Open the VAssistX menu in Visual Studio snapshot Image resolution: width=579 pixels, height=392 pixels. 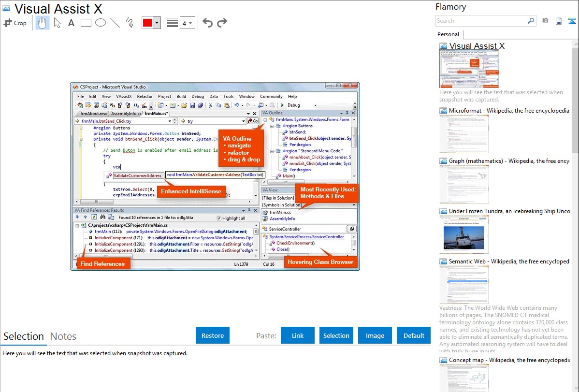pyautogui.click(x=124, y=97)
